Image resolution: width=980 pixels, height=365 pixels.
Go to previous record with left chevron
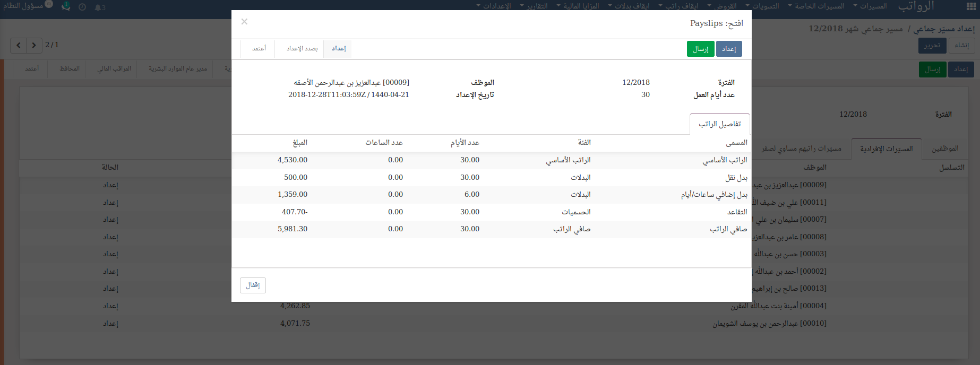19,45
